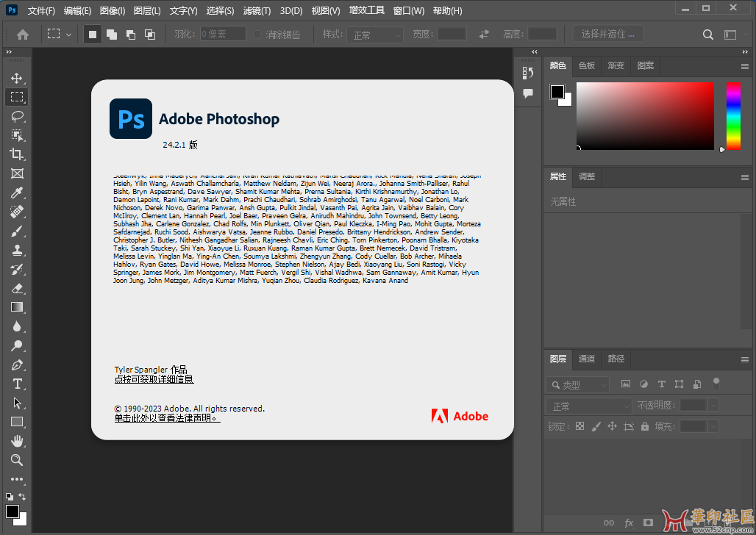Swap width and height values
Screen dimensions: 756x535
(484, 35)
